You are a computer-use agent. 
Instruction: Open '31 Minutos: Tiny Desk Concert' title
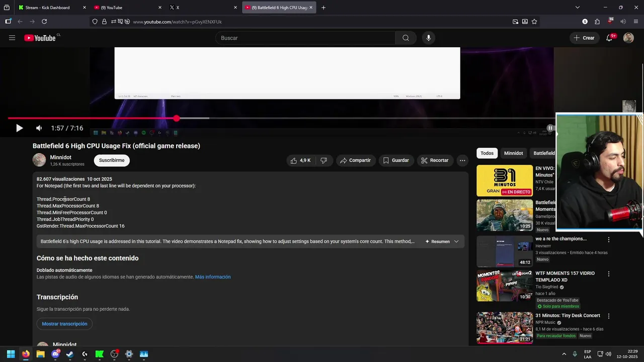pos(568,316)
